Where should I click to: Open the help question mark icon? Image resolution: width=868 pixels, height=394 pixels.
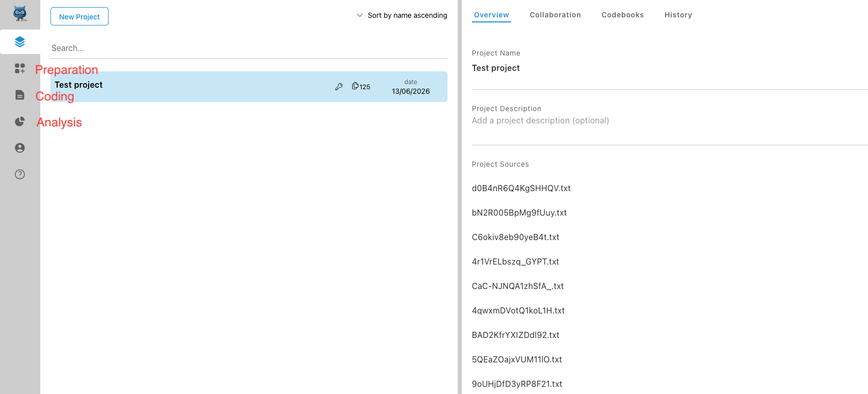20,174
